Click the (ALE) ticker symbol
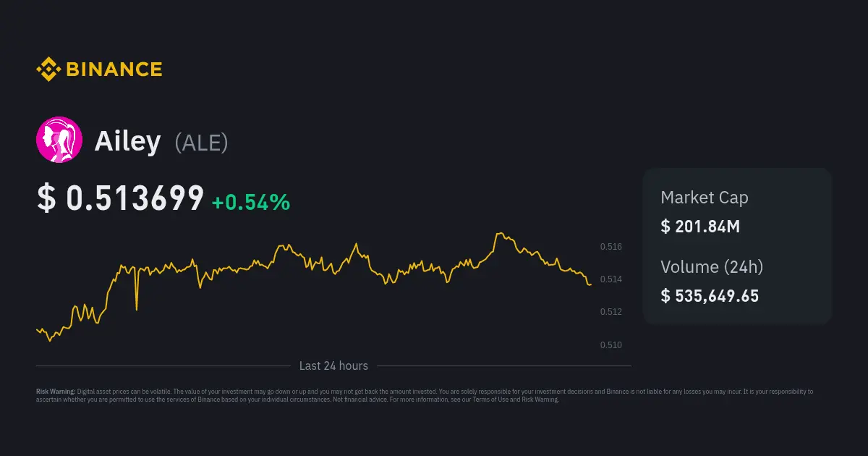Screen dimensions: 868x456 tap(201, 143)
